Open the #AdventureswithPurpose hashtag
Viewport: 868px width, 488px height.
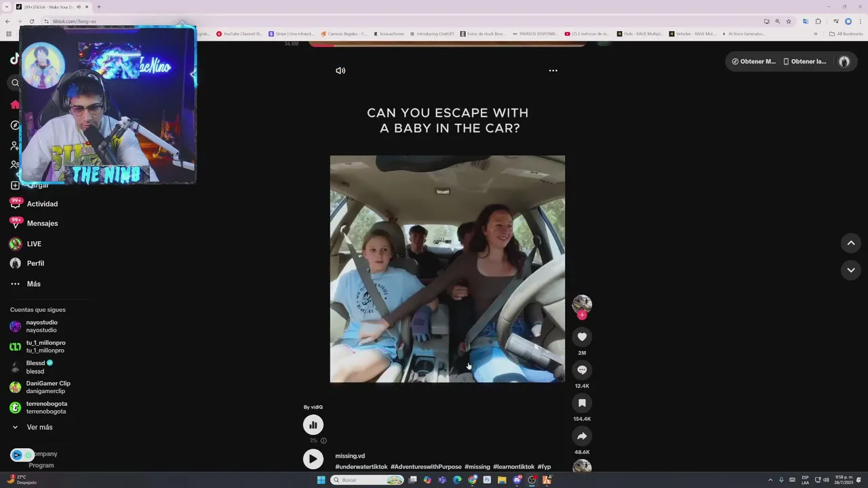click(426, 467)
